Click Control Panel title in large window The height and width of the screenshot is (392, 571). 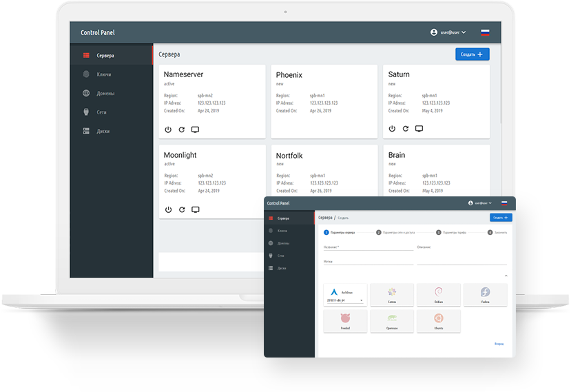pos(98,32)
